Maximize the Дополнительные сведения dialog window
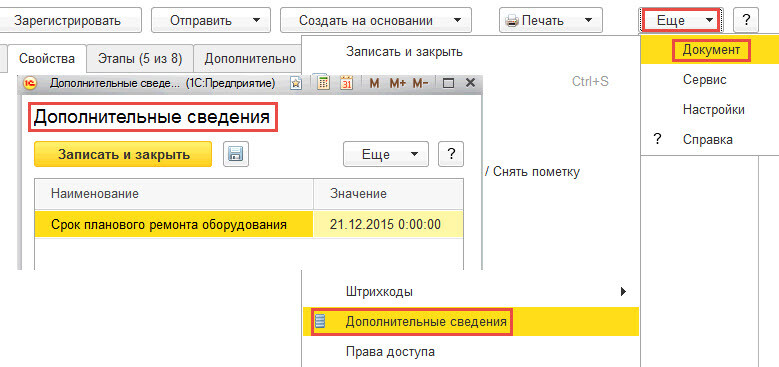Screen dimensions: 779x367 click(448, 83)
